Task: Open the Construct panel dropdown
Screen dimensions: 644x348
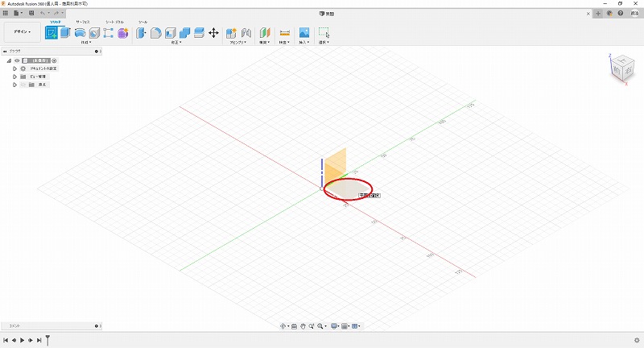Action: pyautogui.click(x=264, y=43)
